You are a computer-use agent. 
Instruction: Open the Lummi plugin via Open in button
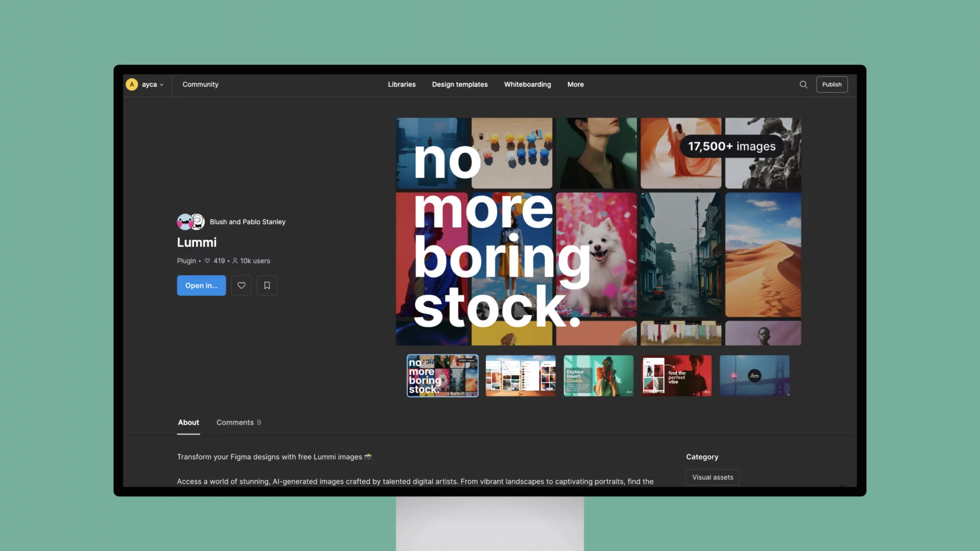click(x=201, y=285)
